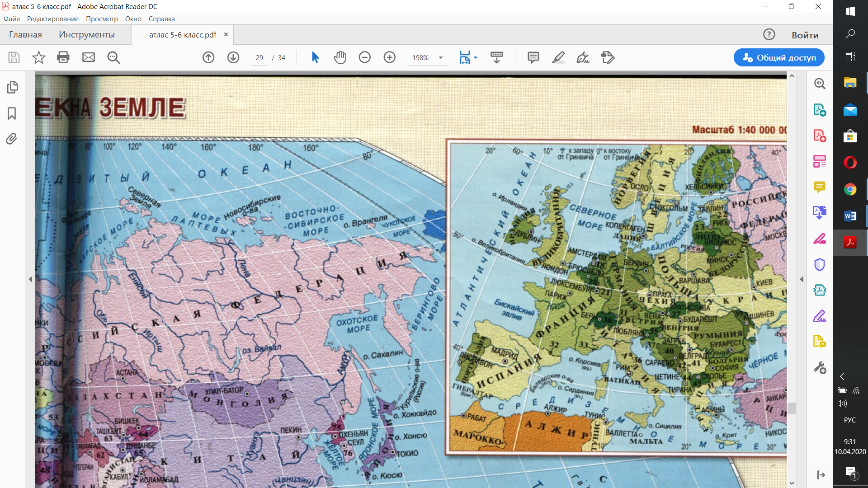
Task: Open green Compress PDF tool in right pane
Action: coord(820,290)
